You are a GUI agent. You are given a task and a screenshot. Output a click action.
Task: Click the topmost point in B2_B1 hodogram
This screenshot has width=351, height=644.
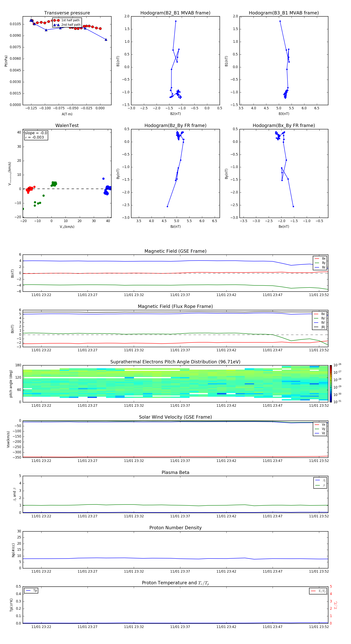[x=176, y=21]
